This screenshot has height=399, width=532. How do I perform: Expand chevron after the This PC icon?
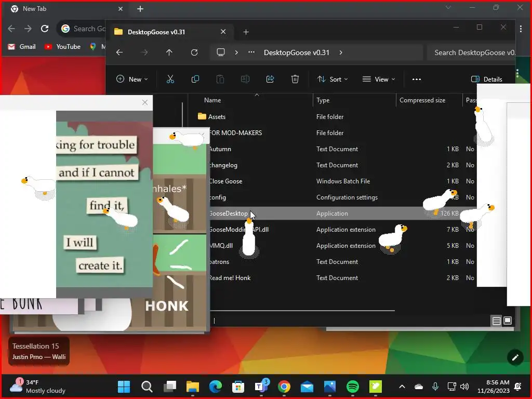(x=236, y=52)
